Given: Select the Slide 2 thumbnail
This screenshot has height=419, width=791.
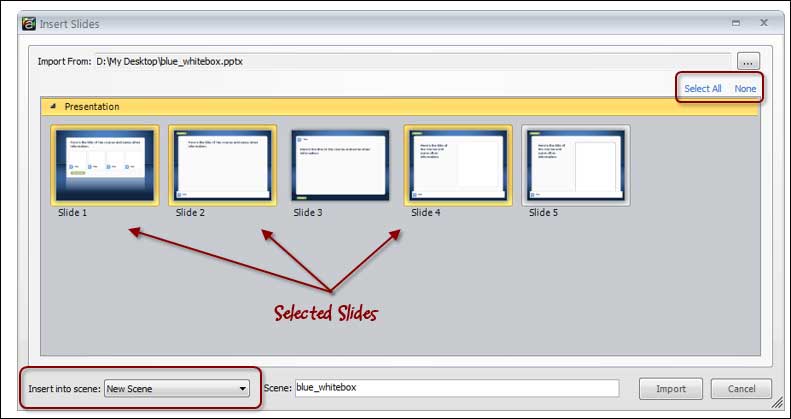Looking at the screenshot, I should tap(222, 165).
